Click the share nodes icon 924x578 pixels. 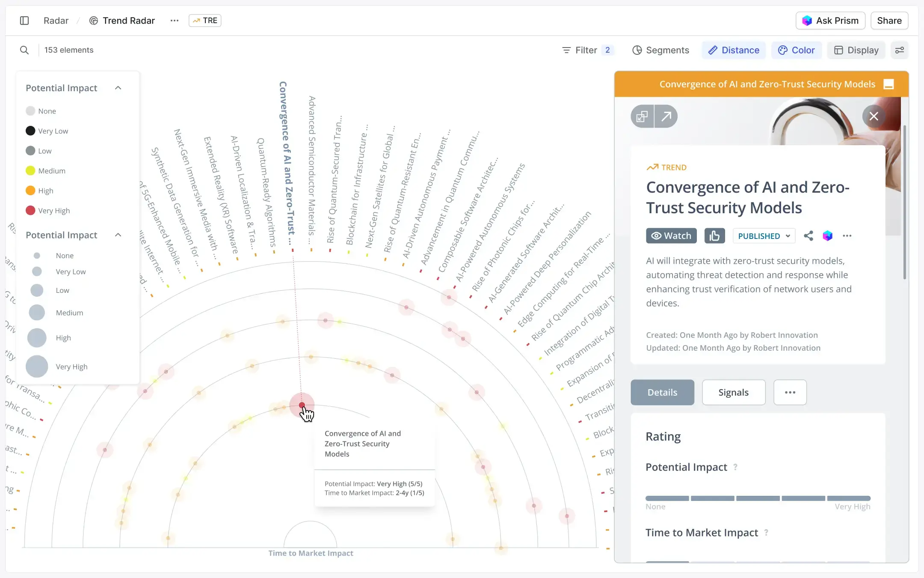pyautogui.click(x=808, y=236)
